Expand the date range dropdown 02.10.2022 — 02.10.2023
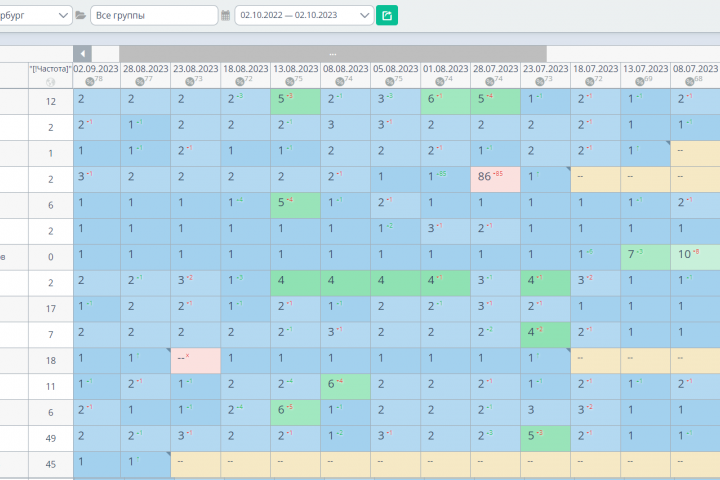The image size is (720, 480). pyautogui.click(x=304, y=15)
